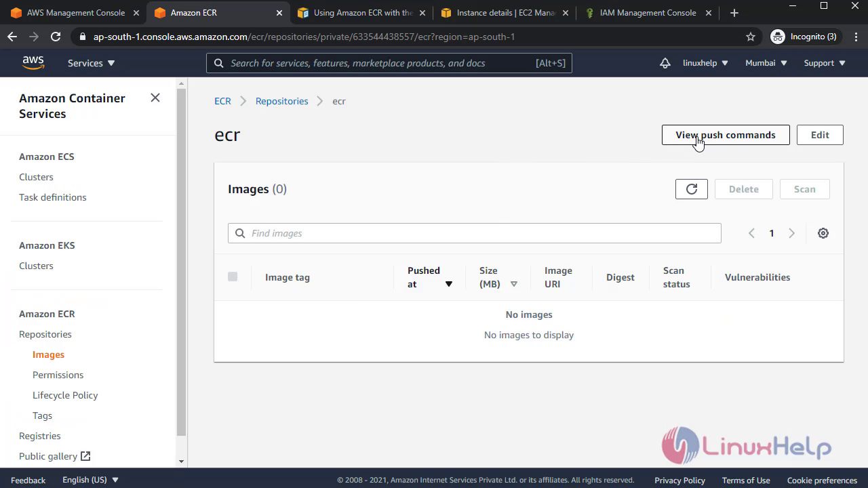Viewport: 868px width, 488px height.
Task: Open Lifecycle Policy in the sidebar
Action: [65, 395]
